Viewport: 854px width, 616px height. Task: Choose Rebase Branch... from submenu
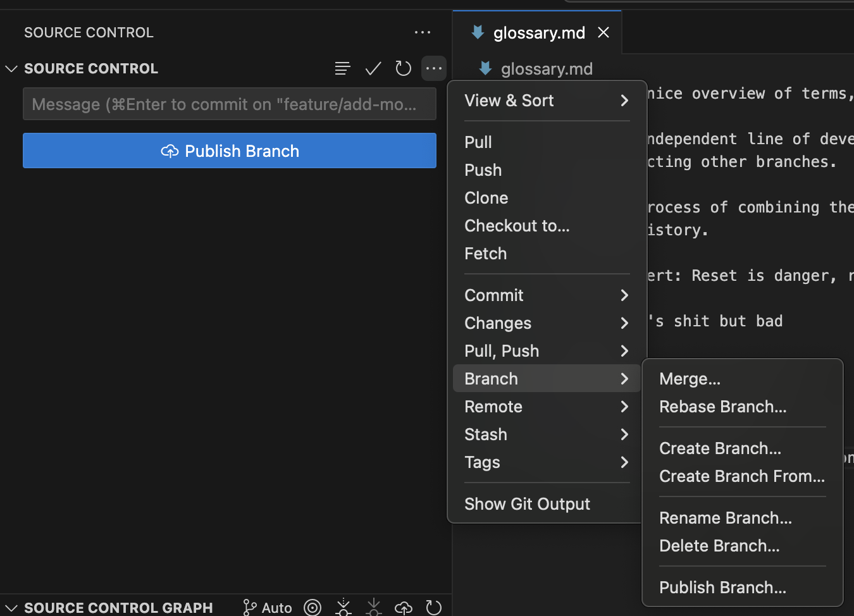[x=743, y=407]
